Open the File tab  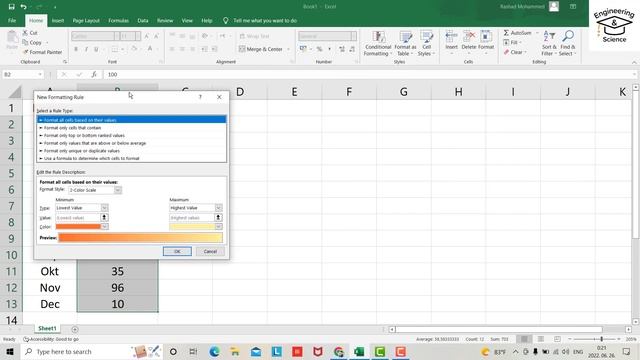tap(12, 20)
